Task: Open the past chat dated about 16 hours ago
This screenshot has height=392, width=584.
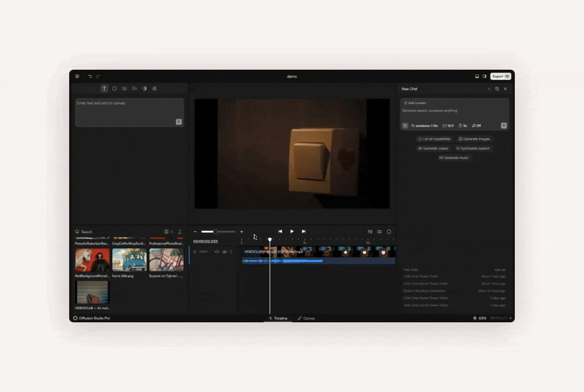Action: coord(454,291)
